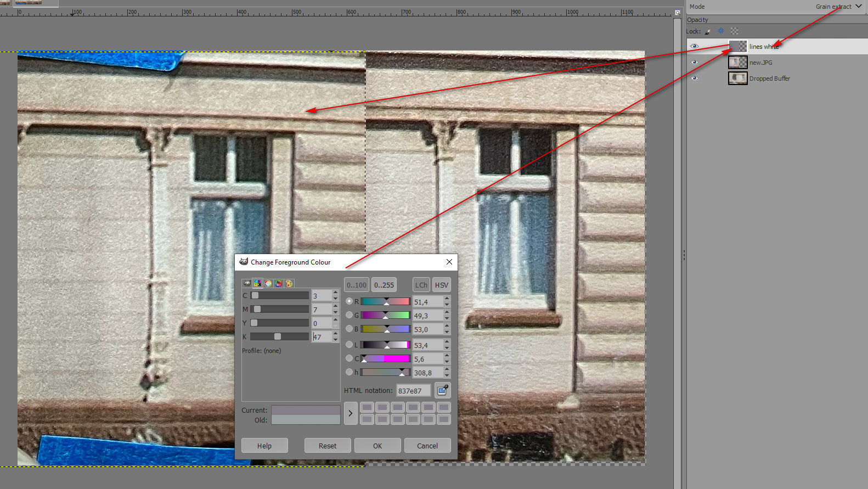The height and width of the screenshot is (489, 868).
Task: Click the colour picker eyedropper button
Action: (442, 390)
